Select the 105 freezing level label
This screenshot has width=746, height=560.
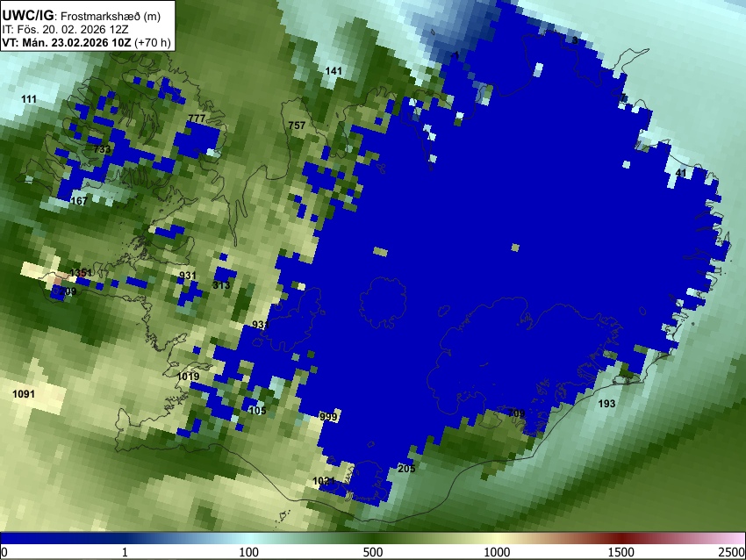(257, 411)
